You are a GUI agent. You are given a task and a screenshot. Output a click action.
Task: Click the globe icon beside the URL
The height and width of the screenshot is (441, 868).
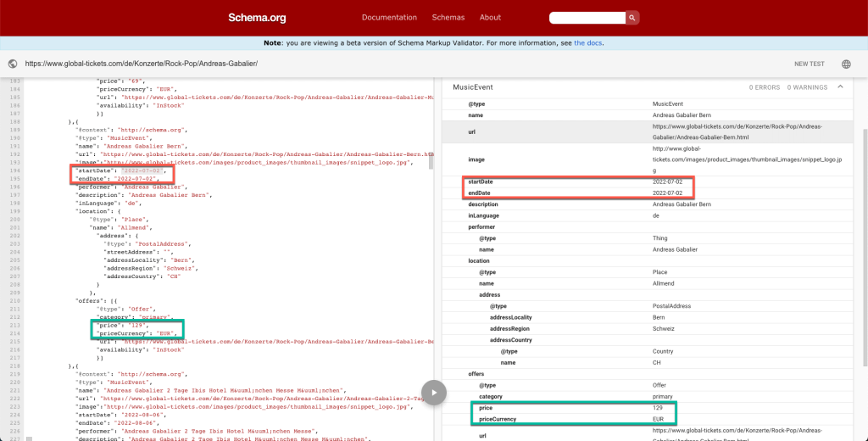tap(12, 64)
